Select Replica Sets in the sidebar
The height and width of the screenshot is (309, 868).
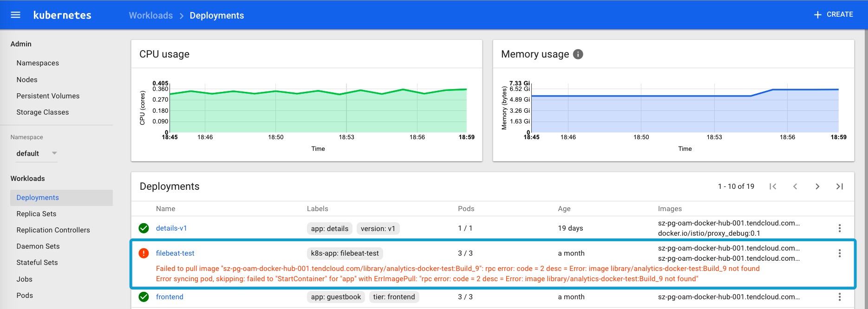coord(36,214)
